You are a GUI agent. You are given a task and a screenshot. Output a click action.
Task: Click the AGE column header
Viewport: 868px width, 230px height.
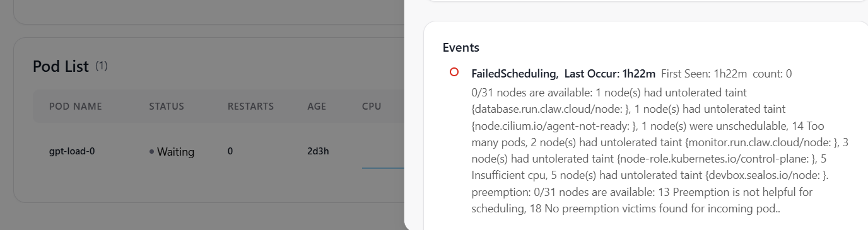tap(317, 106)
